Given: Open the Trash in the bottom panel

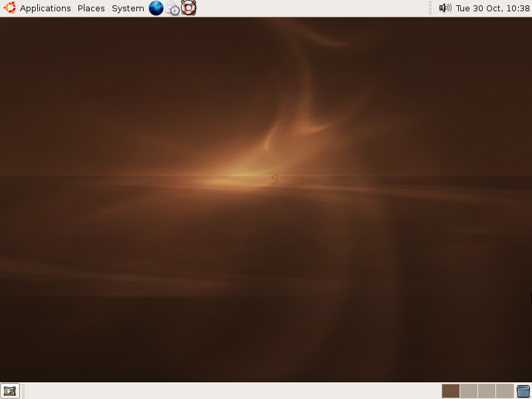Looking at the screenshot, I should point(523,391).
